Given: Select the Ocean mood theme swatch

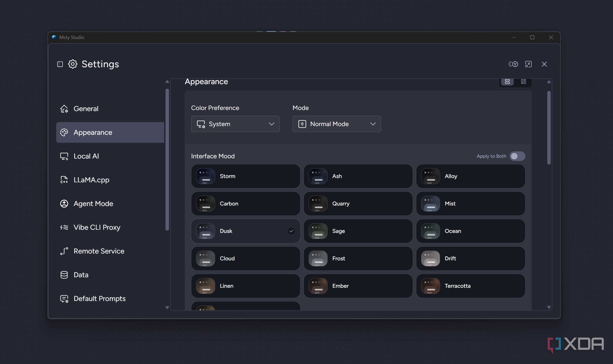Looking at the screenshot, I should tap(430, 231).
